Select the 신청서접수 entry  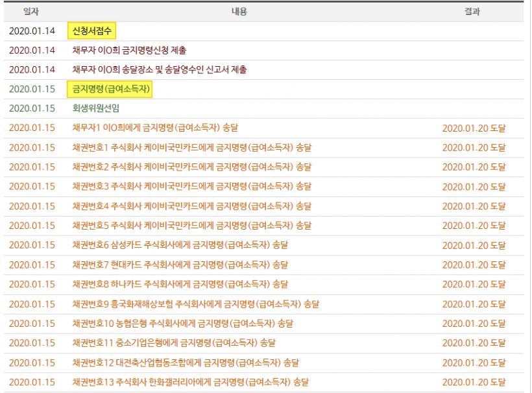(92, 31)
